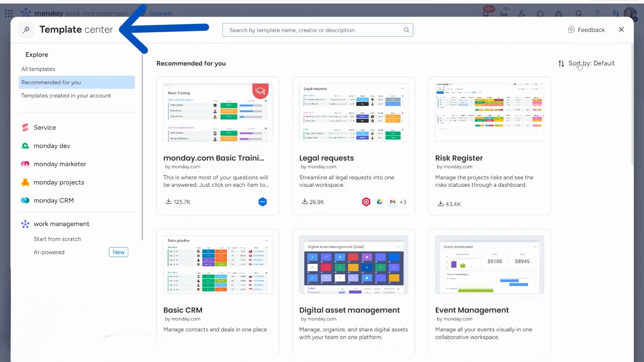
Task: Open AI-powered templates
Action: click(49, 252)
